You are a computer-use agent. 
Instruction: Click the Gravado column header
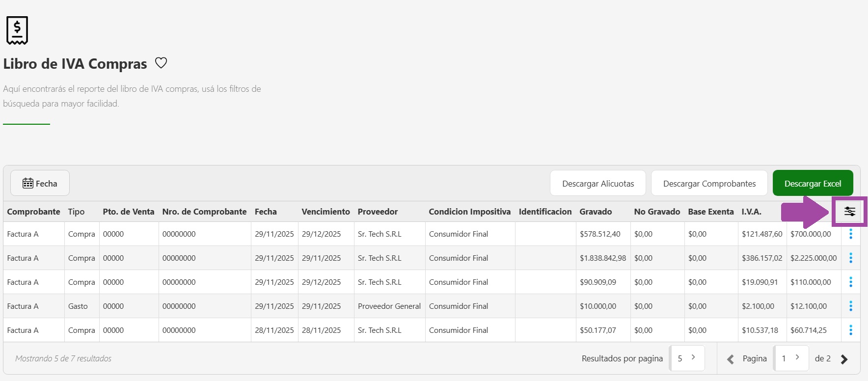coord(596,212)
